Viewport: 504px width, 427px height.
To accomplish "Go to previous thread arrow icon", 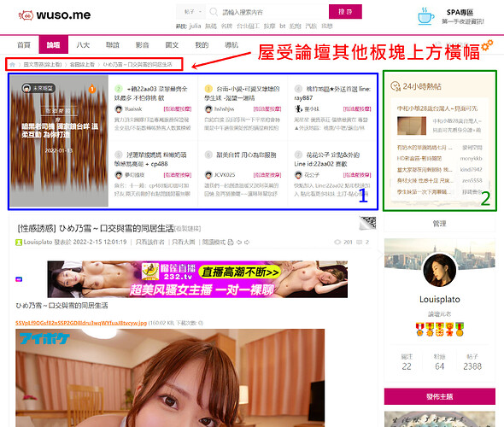I will 239,243.
